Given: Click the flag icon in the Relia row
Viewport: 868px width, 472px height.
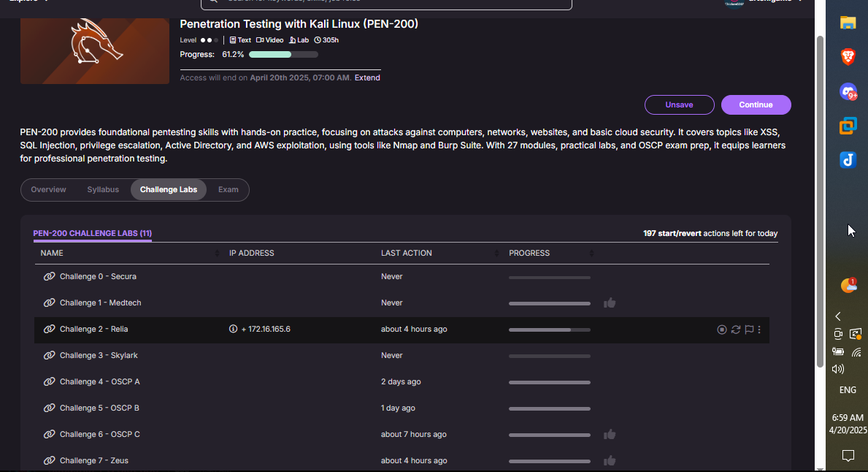Looking at the screenshot, I should pyautogui.click(x=749, y=330).
